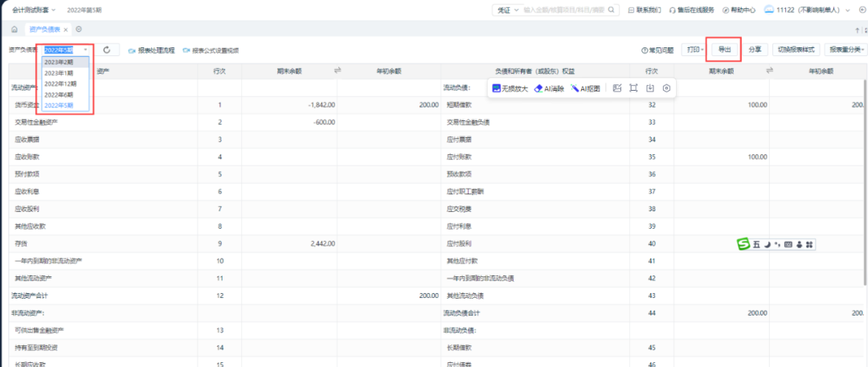This screenshot has width=868, height=367.
Task: Click 联系我们 in the top bar
Action: [645, 10]
